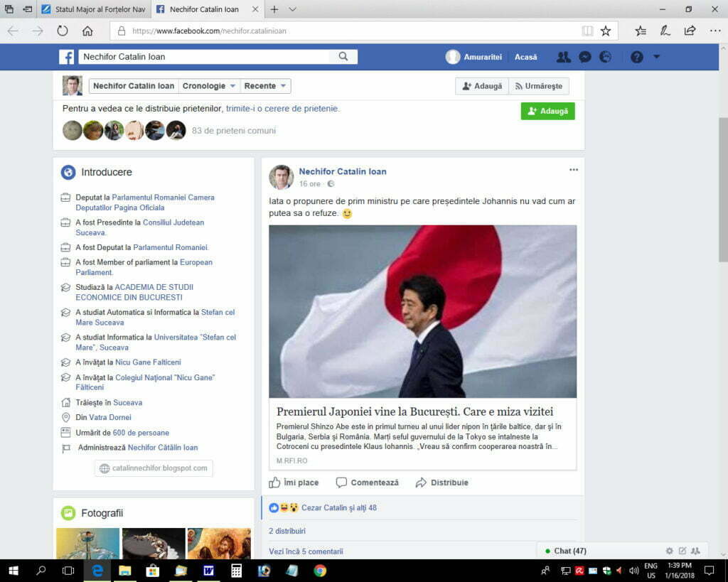Open the help question mark icon
728x582 pixels.
[636, 57]
